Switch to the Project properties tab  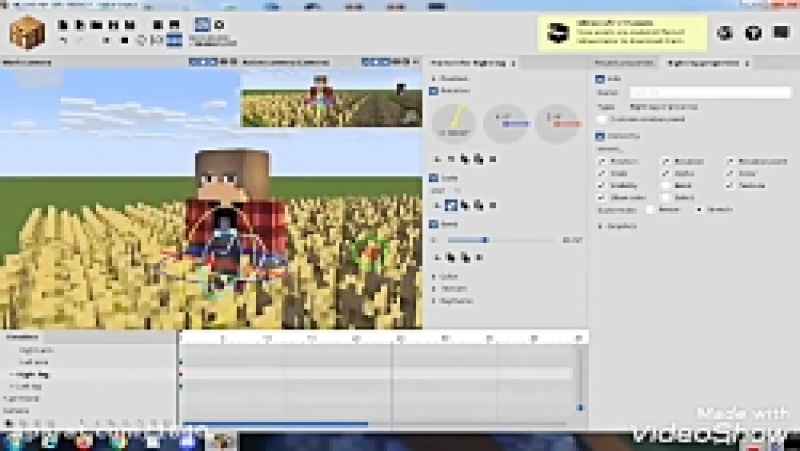pos(624,63)
